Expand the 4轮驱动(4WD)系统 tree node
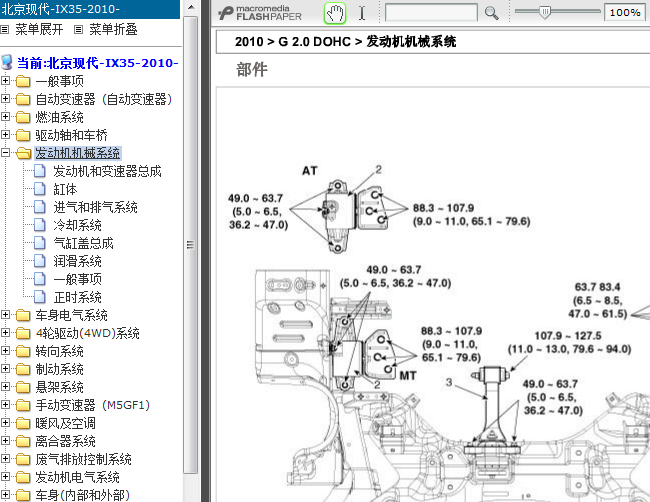Screen dimensions: 650x502 coord(5,333)
